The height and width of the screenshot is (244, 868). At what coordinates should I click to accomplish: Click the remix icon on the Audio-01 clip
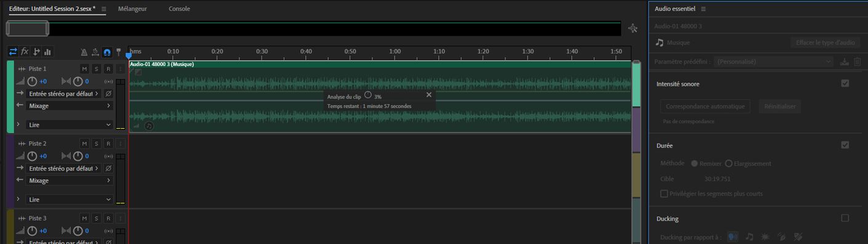pos(149,126)
